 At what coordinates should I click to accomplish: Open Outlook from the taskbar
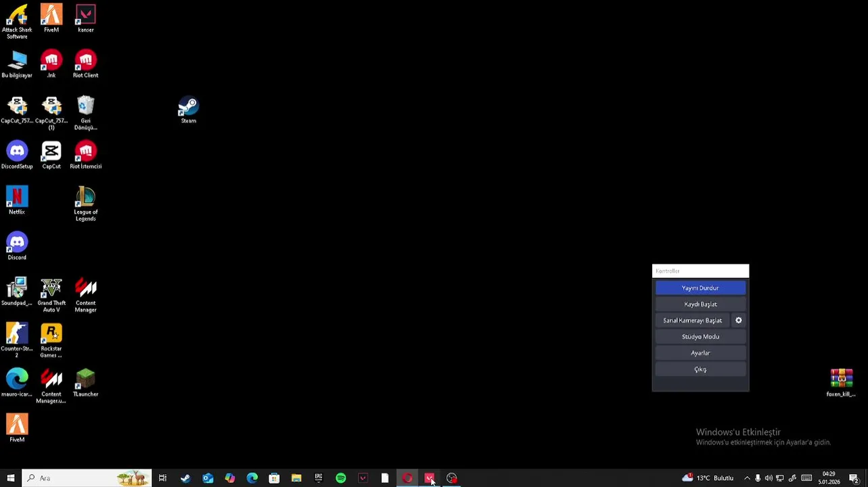point(208,478)
